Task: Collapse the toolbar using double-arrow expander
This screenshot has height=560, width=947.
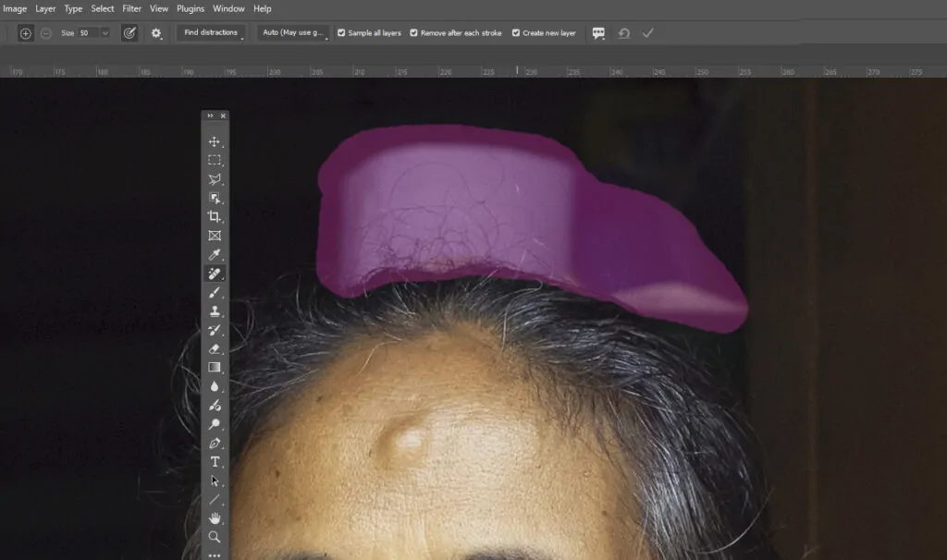Action: [x=210, y=116]
